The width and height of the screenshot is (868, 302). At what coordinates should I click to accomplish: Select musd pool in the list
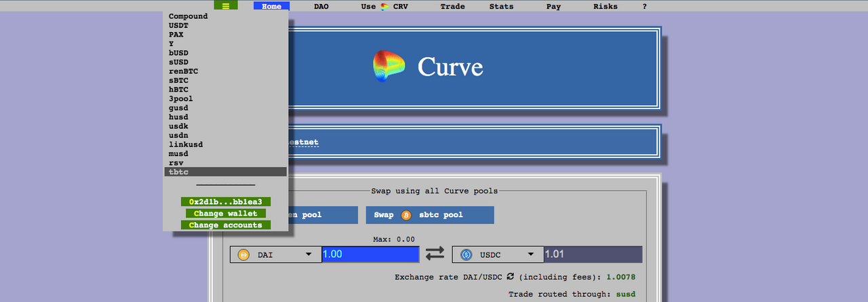click(225, 153)
